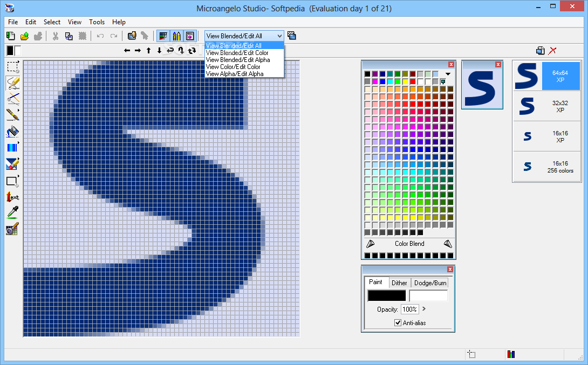Image resolution: width=588 pixels, height=365 pixels.
Task: Open the Select menu
Action: (x=52, y=22)
